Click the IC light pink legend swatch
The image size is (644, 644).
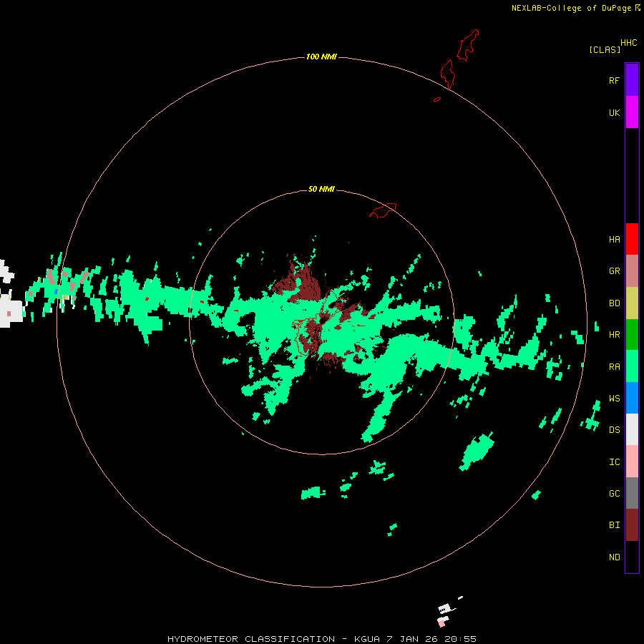click(632, 462)
